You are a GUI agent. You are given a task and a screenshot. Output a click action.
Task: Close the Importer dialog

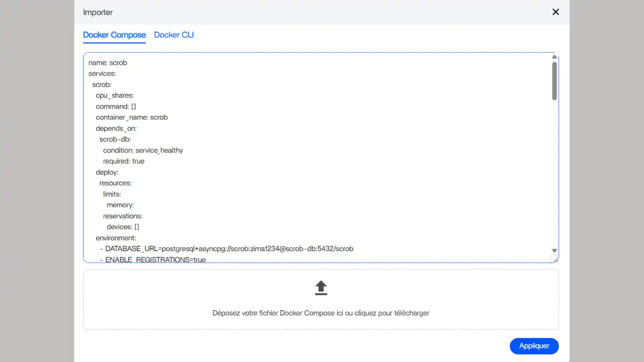[555, 12]
